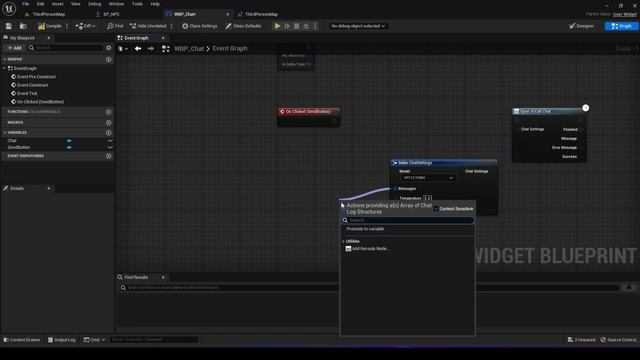The image size is (640, 360).
Task: Add new graph with plus icon
Action: click(109, 60)
